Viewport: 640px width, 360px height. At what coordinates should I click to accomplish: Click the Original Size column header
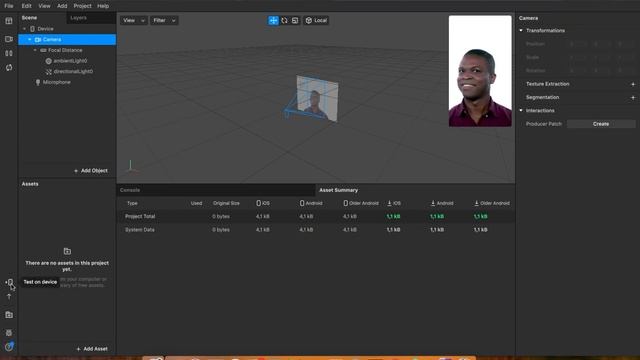point(226,203)
